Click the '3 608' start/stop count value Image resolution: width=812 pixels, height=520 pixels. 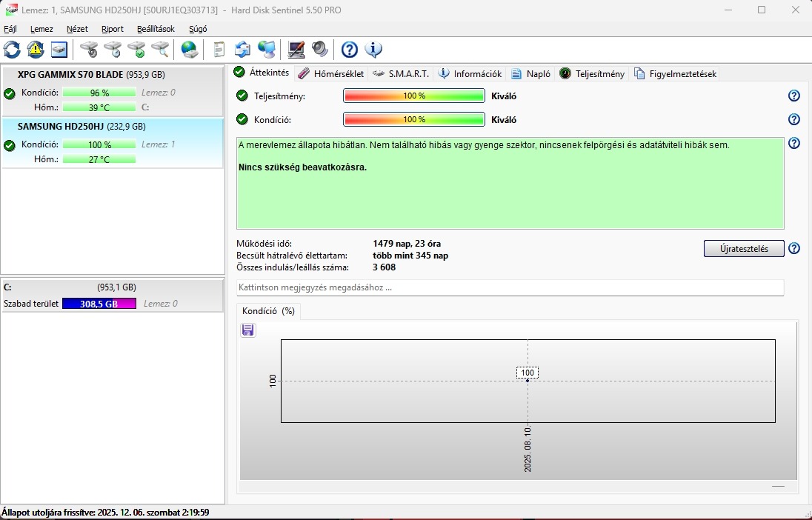(385, 267)
